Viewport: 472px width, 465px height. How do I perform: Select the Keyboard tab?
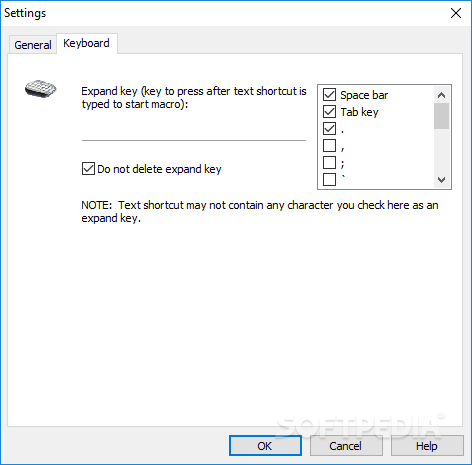pyautogui.click(x=87, y=43)
